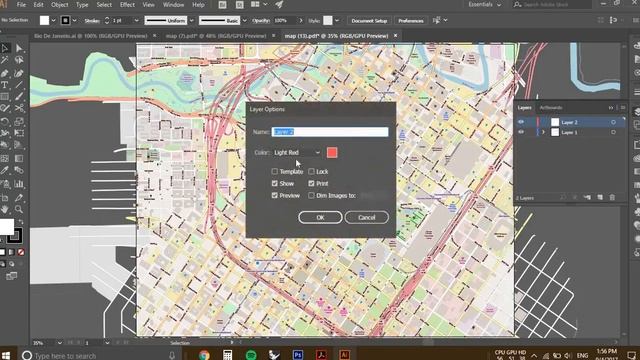Select the Curvature tool
640x360 pixels.
coord(19,73)
